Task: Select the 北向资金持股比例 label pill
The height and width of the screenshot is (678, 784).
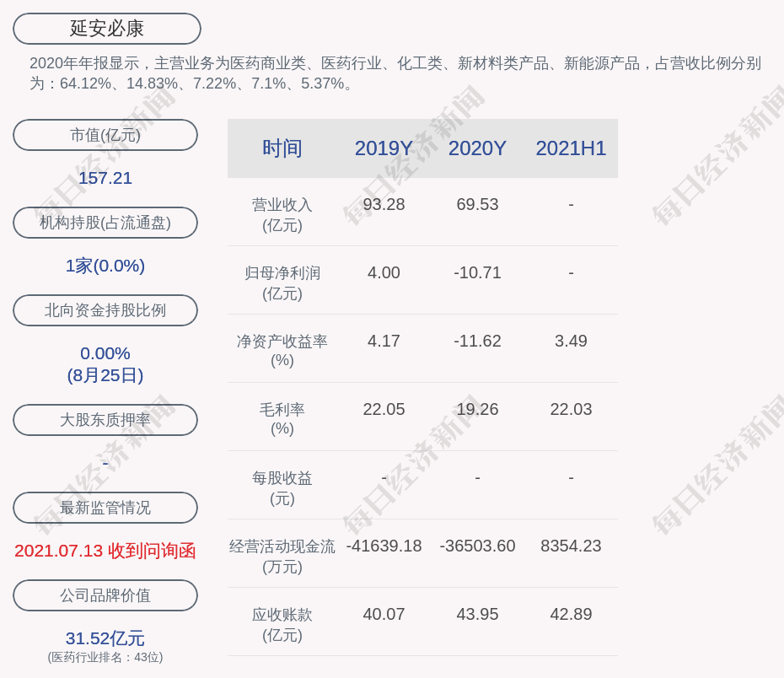Action: pyautogui.click(x=105, y=310)
